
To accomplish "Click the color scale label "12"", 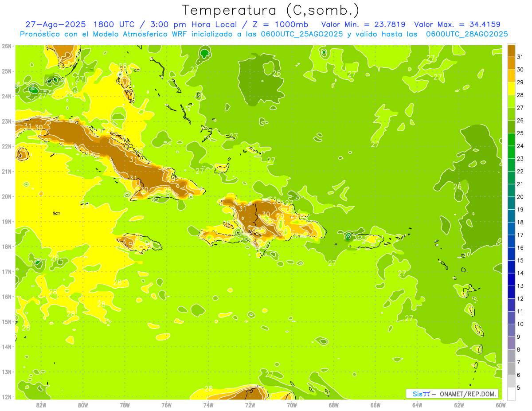I will click(x=520, y=298).
